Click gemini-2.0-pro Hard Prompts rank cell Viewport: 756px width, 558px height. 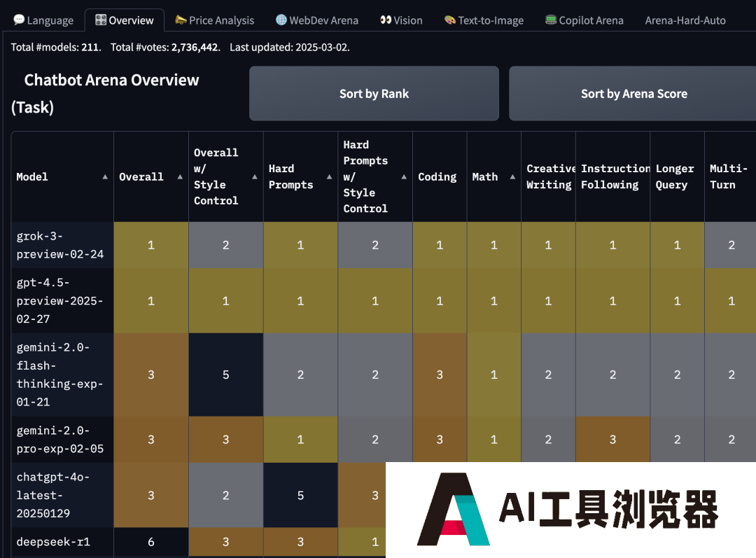coord(300,440)
